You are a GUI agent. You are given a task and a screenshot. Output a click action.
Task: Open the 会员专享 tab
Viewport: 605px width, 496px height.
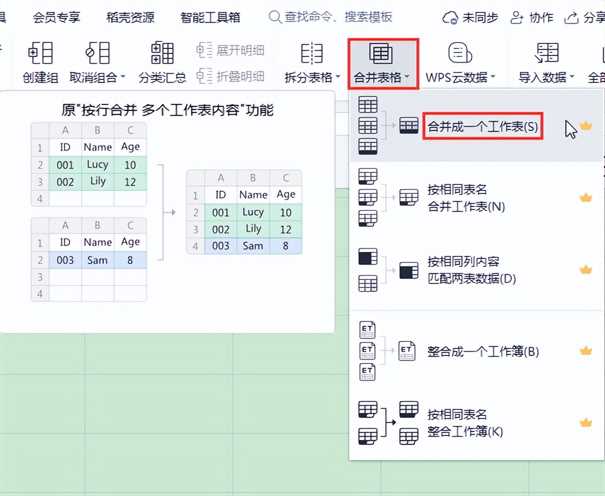[58, 17]
